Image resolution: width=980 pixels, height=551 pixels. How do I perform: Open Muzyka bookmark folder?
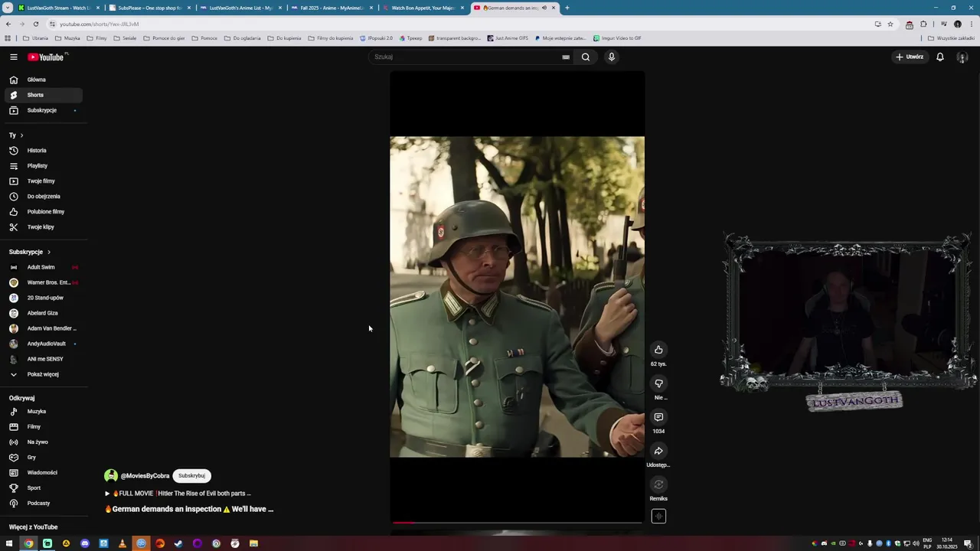[67, 38]
